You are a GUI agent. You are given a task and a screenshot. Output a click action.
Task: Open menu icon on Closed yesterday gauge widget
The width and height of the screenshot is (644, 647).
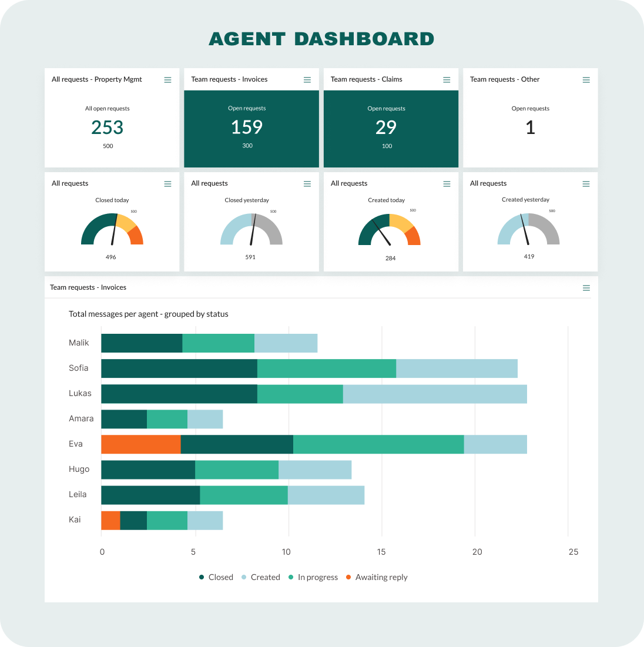307,184
